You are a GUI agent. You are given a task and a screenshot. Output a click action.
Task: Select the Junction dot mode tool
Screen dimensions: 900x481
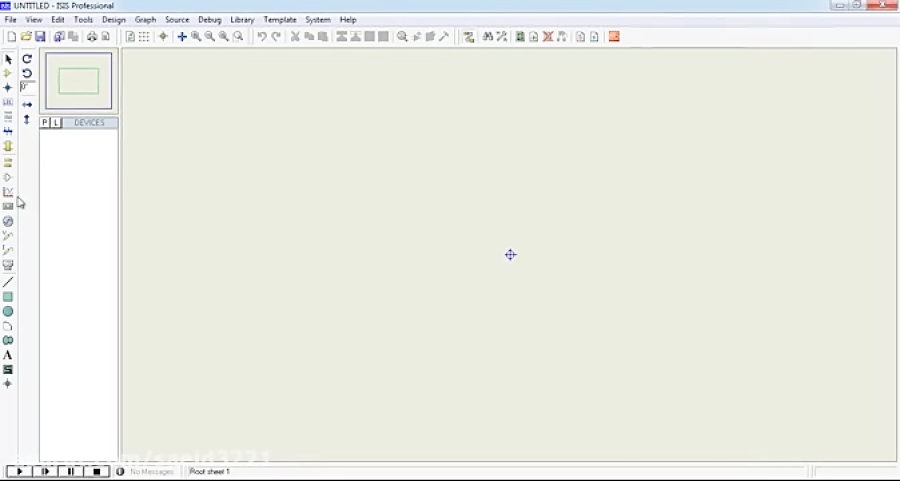(x=8, y=88)
